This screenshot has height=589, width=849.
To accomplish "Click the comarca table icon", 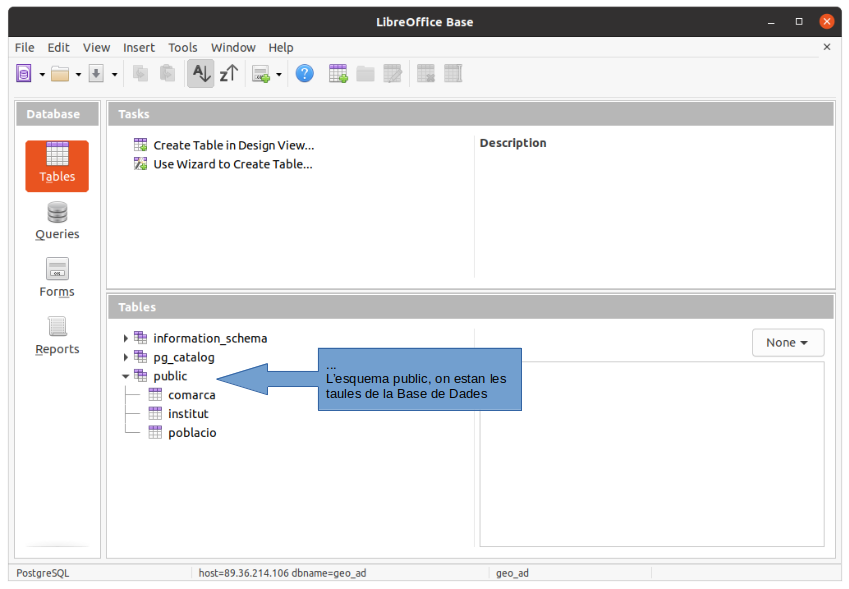I will tap(155, 395).
